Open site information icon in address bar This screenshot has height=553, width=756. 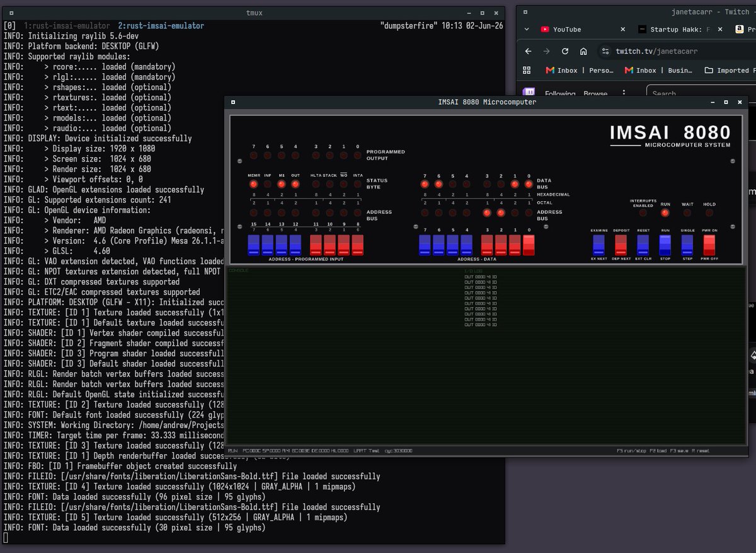pos(605,51)
